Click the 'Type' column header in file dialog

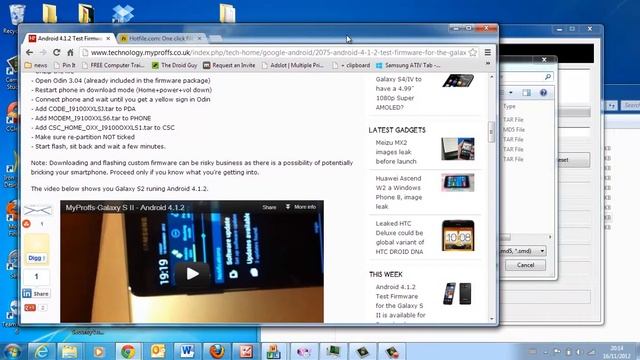tap(509, 107)
